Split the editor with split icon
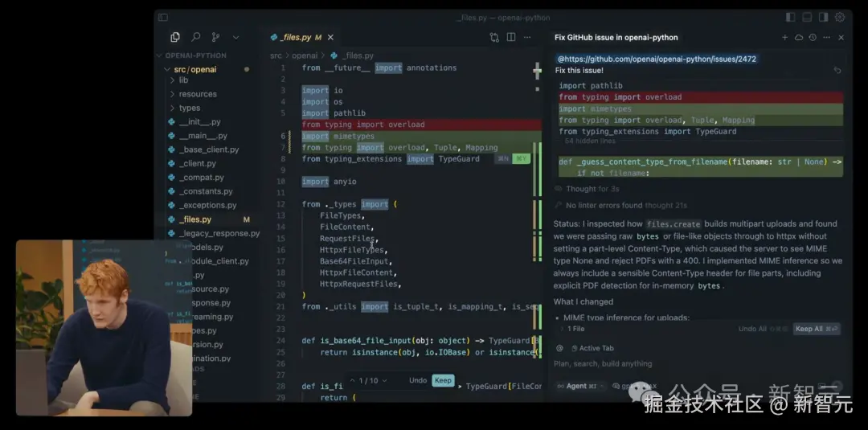Viewport: 868px width, 430px height. pyautogui.click(x=511, y=37)
